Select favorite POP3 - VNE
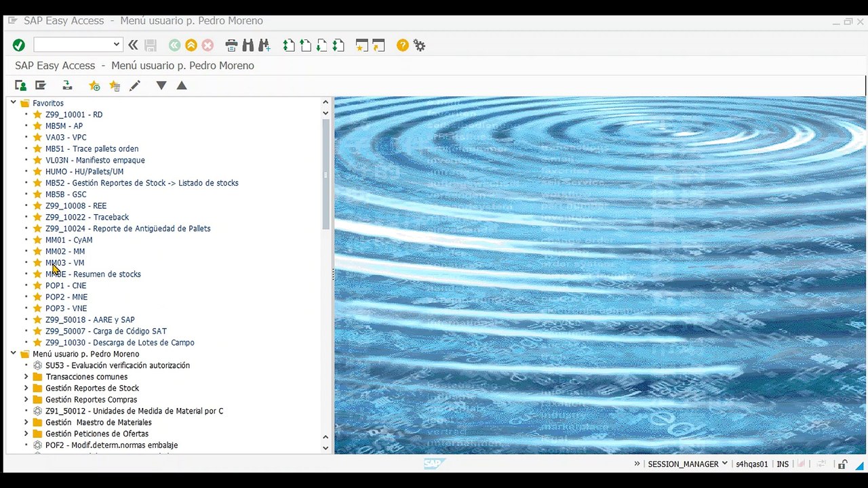 (x=66, y=308)
